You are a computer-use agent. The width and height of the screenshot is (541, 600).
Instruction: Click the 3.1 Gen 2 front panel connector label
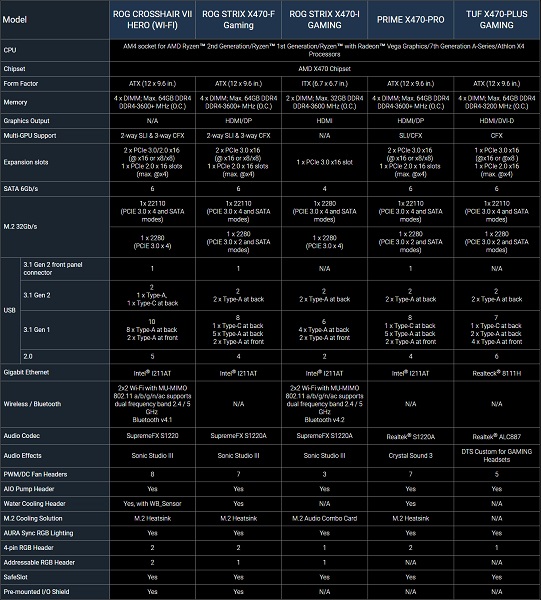(65, 269)
